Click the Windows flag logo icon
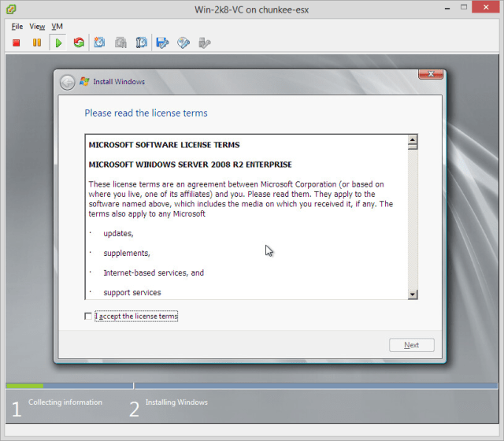 pos(84,81)
